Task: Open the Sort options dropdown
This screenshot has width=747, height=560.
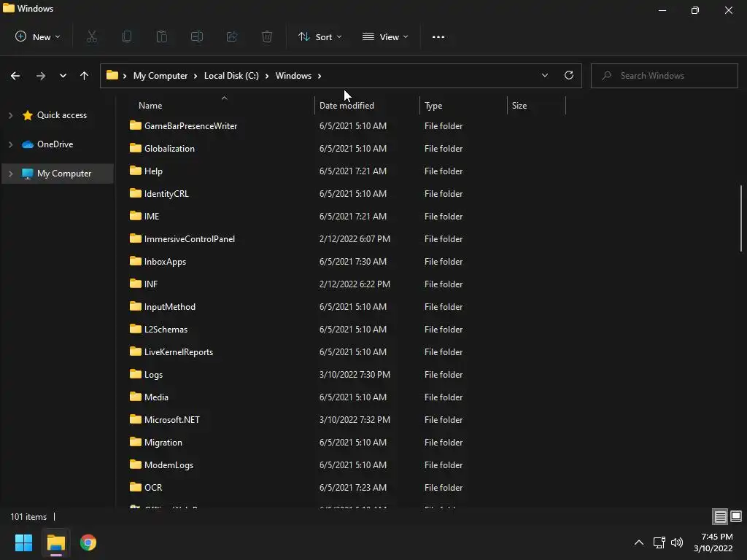Action: coord(320,36)
